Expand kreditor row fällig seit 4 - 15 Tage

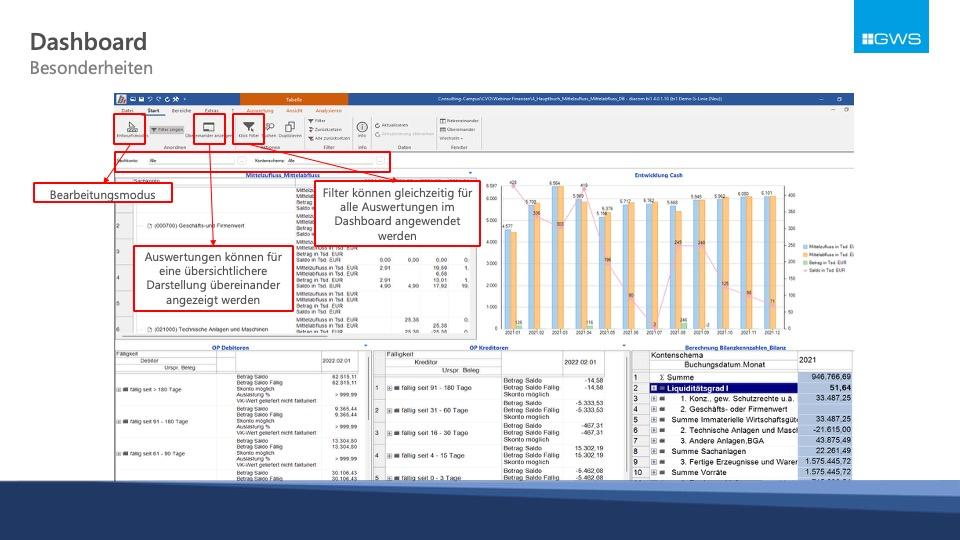(389, 456)
